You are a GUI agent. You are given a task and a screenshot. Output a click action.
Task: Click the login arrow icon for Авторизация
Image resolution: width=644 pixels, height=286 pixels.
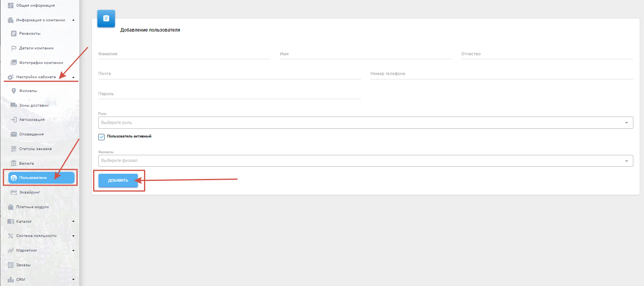(x=14, y=120)
